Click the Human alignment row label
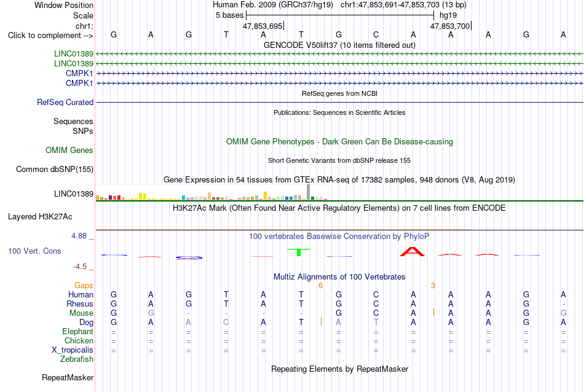This screenshot has height=392, width=584. tap(81, 295)
